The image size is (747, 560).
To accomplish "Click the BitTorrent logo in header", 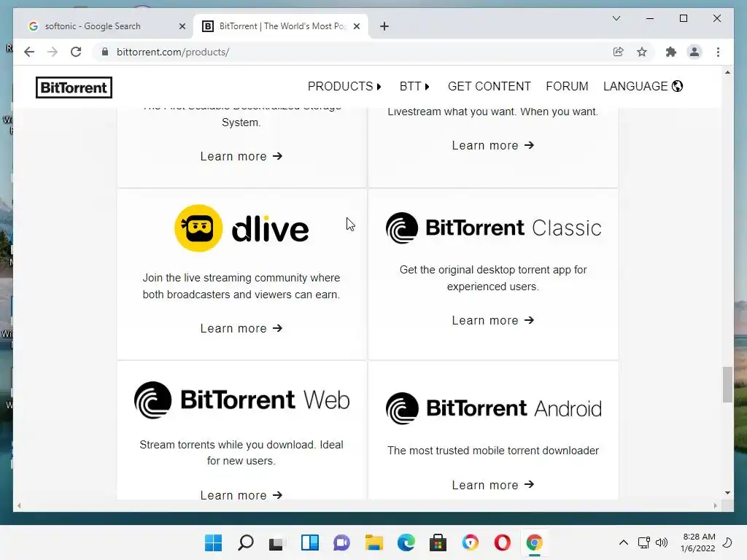I will [x=74, y=87].
